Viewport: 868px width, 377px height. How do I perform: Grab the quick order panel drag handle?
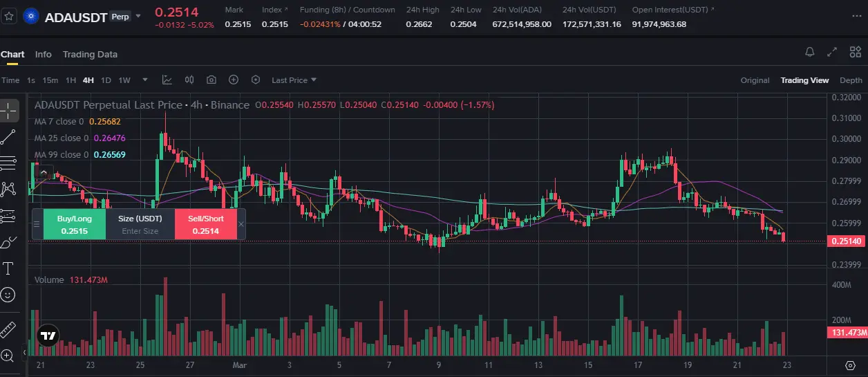(x=37, y=224)
